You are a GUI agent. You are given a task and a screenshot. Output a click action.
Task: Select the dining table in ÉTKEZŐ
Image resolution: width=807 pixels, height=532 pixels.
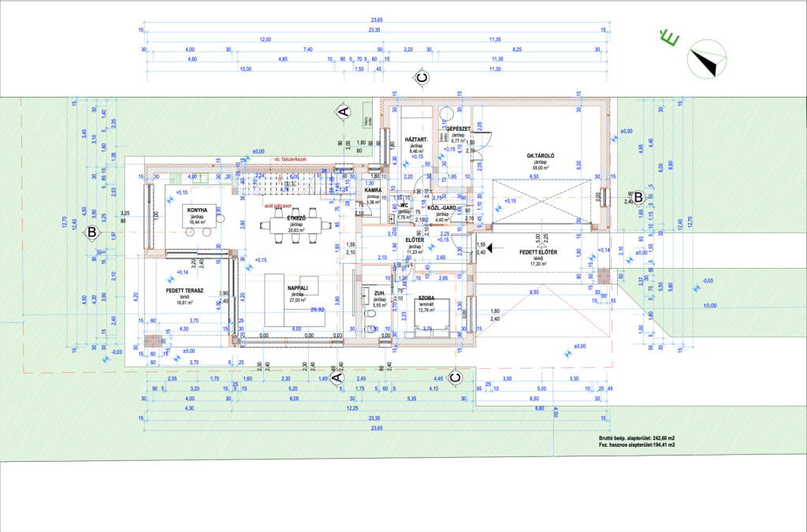coord(295,225)
